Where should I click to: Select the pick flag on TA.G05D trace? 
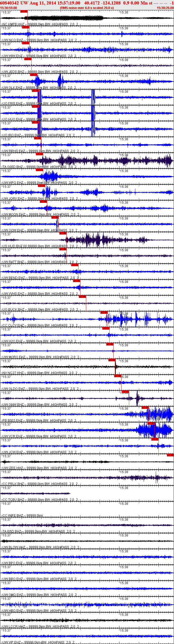[x=39, y=154]
